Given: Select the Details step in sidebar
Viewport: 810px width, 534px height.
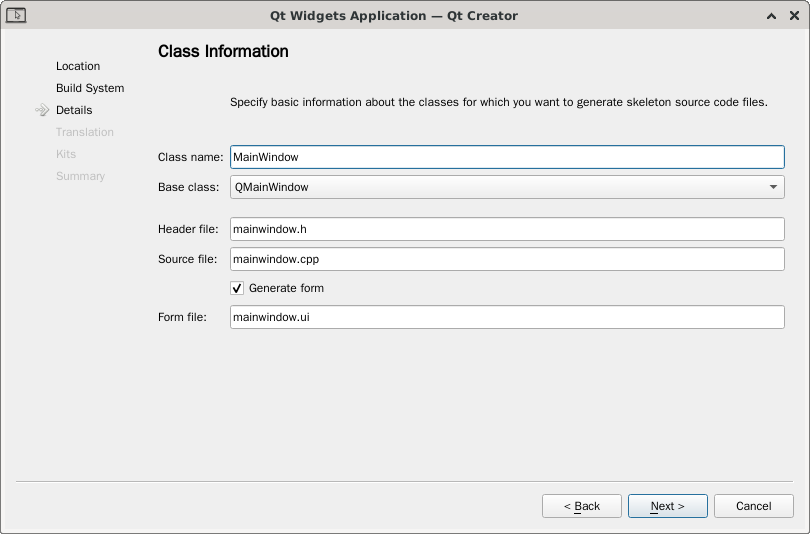Looking at the screenshot, I should (74, 110).
